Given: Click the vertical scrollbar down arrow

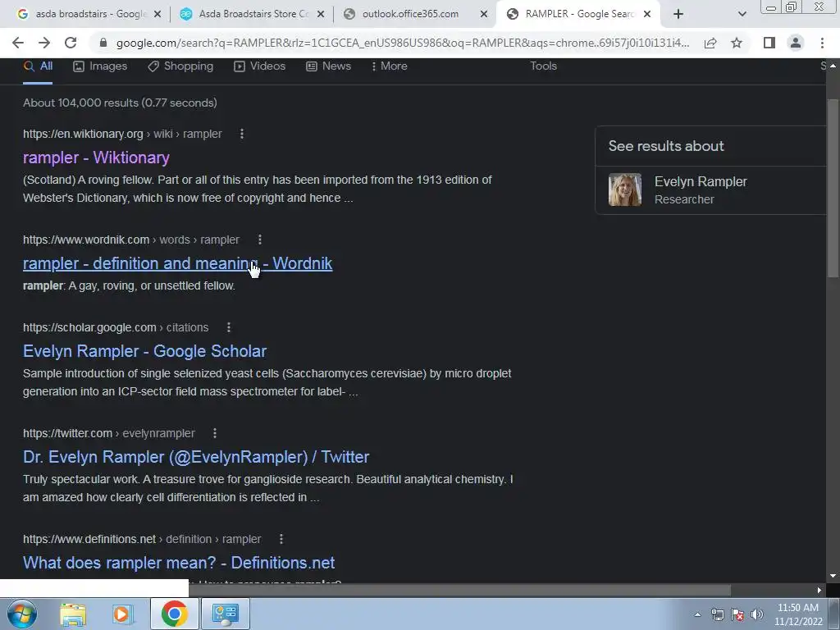Looking at the screenshot, I should click(833, 576).
